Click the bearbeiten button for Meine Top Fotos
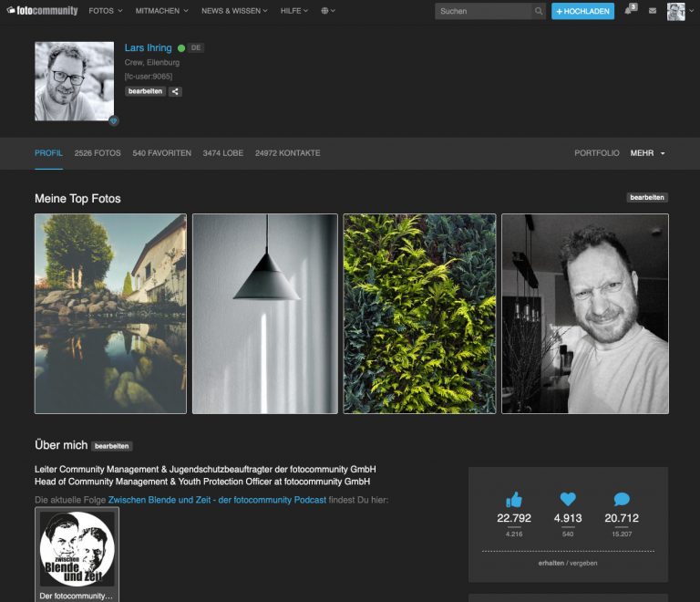This screenshot has height=602, width=700. [x=646, y=197]
